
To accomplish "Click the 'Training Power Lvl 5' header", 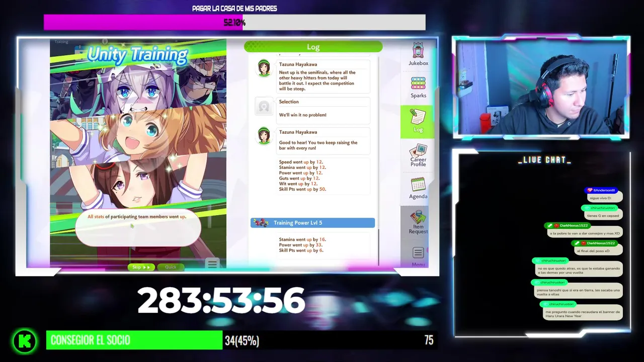I will coord(312,223).
